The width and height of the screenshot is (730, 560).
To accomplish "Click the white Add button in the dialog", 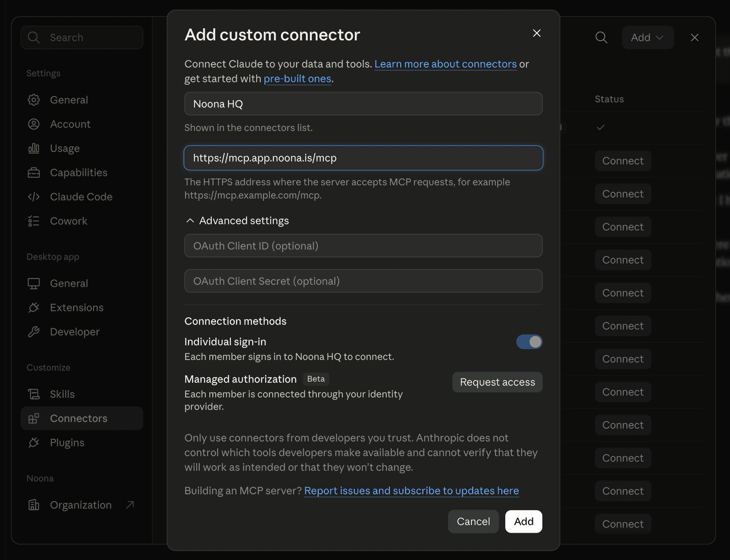I will [524, 521].
